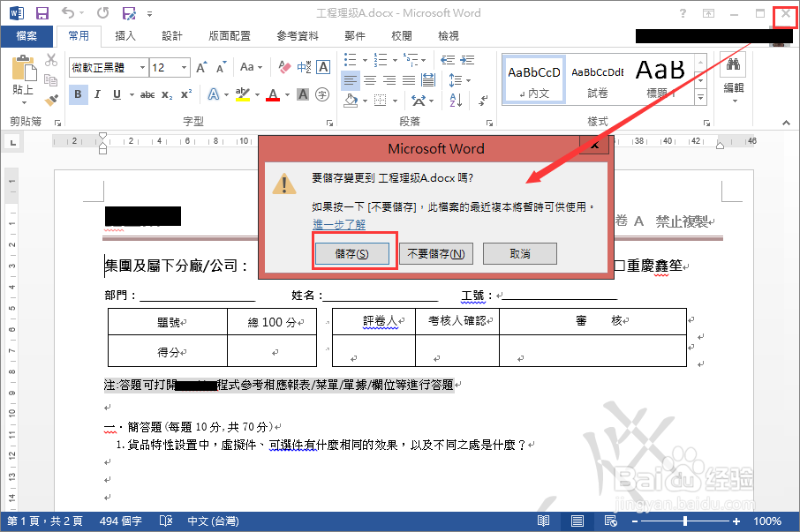This screenshot has width=800, height=532.
Task: Collapse the ribbon with the chevron arrow
Action: click(786, 123)
